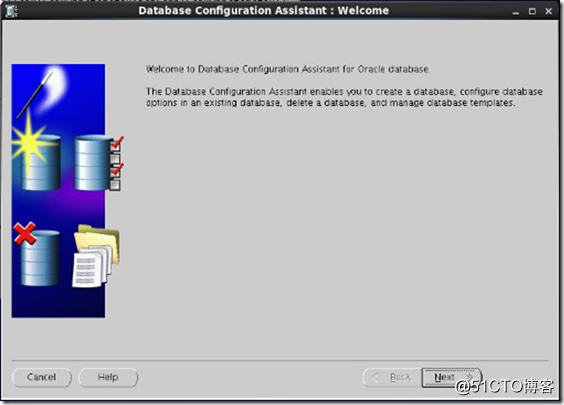
Task: Select the 'Database Configuration Assistant : Welcome' title
Action: tap(264, 10)
